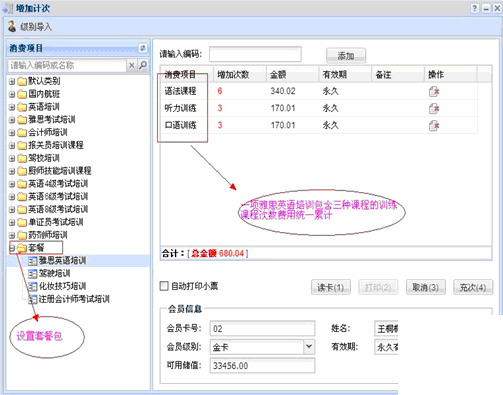Click the 会员卡号 input field

tap(262, 329)
